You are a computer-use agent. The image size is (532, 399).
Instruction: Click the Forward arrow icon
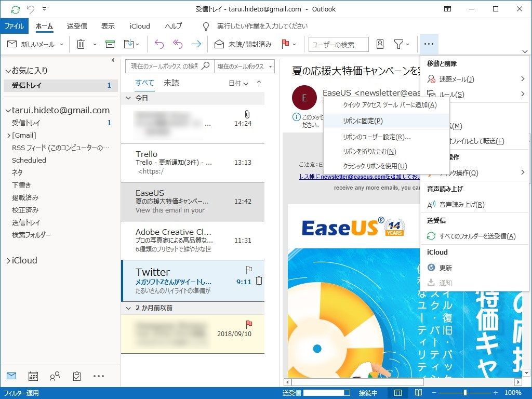point(196,44)
